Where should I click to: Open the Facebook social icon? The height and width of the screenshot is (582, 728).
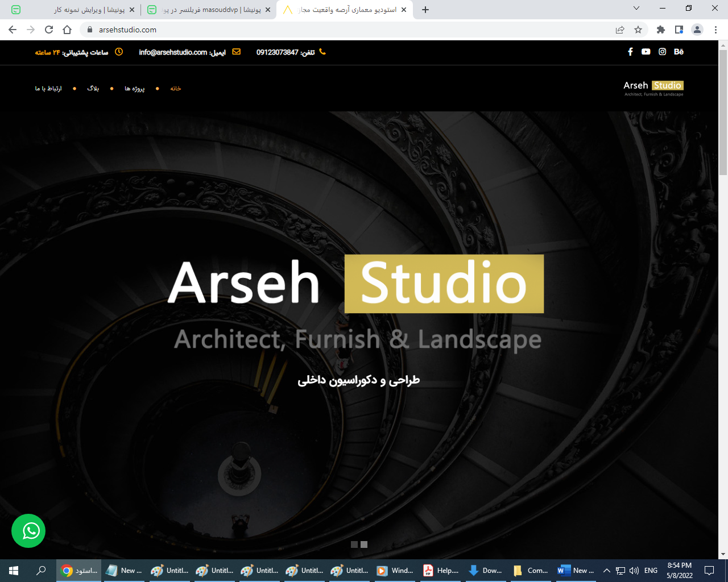(x=630, y=52)
